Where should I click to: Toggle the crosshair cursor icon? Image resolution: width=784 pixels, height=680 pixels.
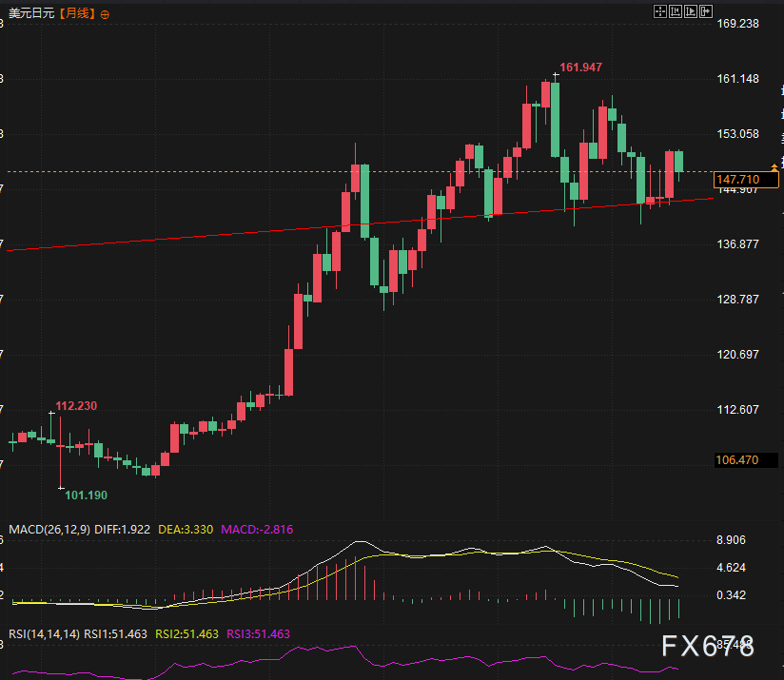[660, 11]
